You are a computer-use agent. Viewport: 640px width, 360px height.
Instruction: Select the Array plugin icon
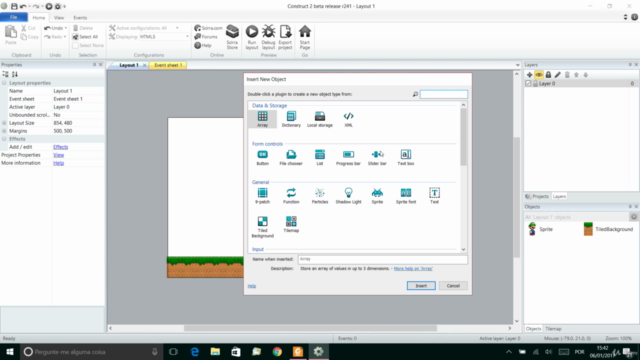pos(262,119)
